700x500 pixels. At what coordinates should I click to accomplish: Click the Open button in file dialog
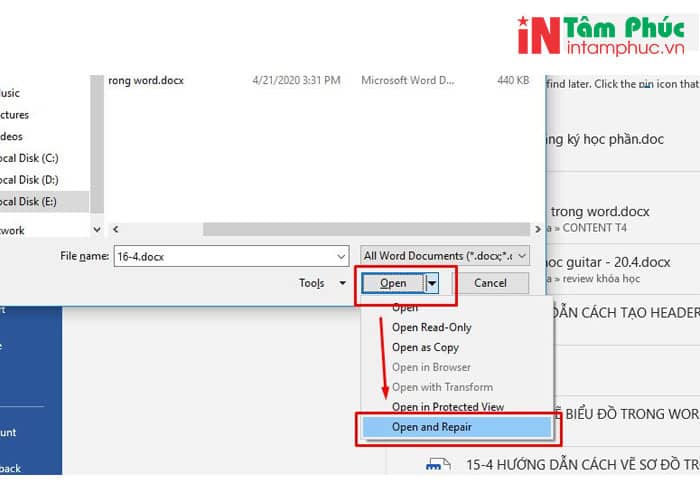coord(393,283)
